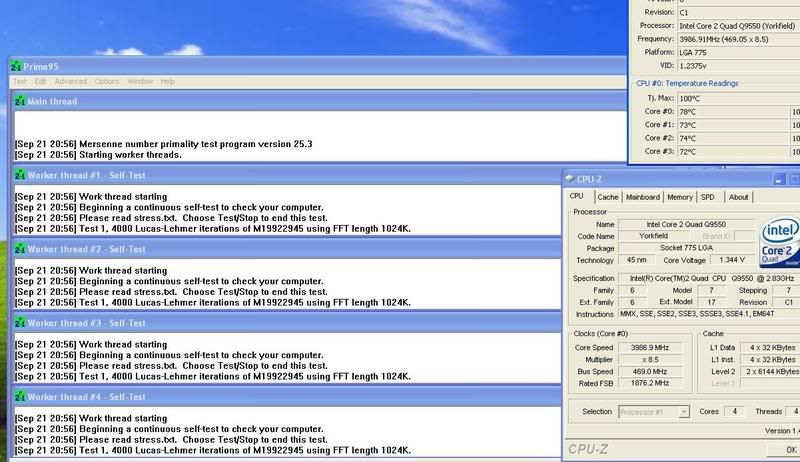
Task: Open the Processor #1 selection dropdown
Action: click(684, 412)
